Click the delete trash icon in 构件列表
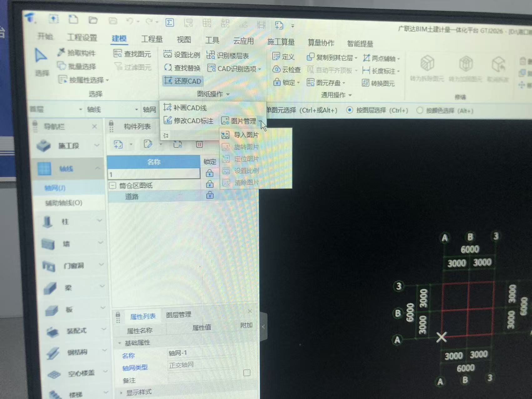Screen dimensions: 532x399 (199, 144)
